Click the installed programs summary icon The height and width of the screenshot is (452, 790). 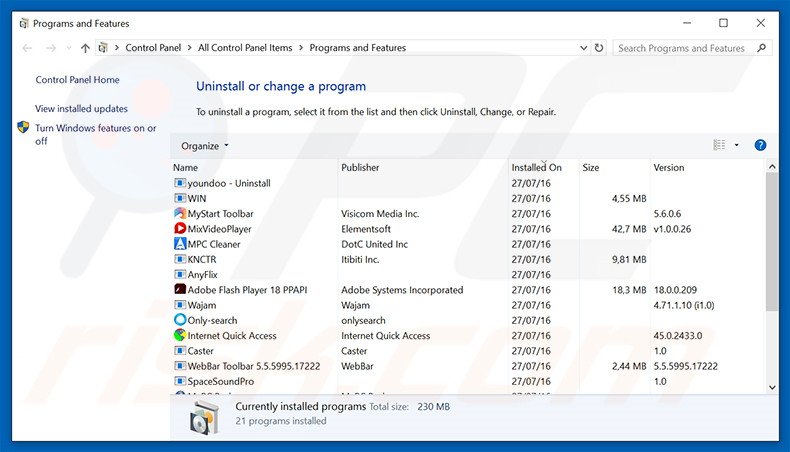coord(205,417)
